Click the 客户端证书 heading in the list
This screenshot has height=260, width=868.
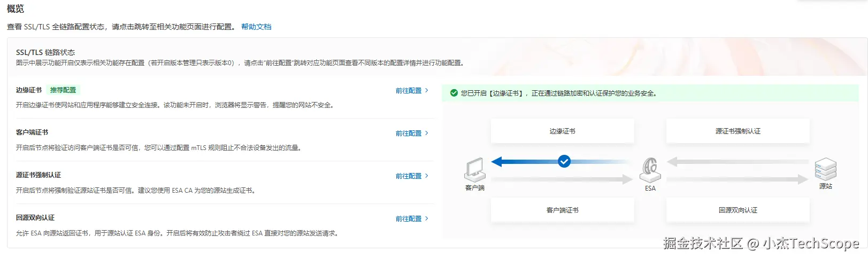coord(32,132)
